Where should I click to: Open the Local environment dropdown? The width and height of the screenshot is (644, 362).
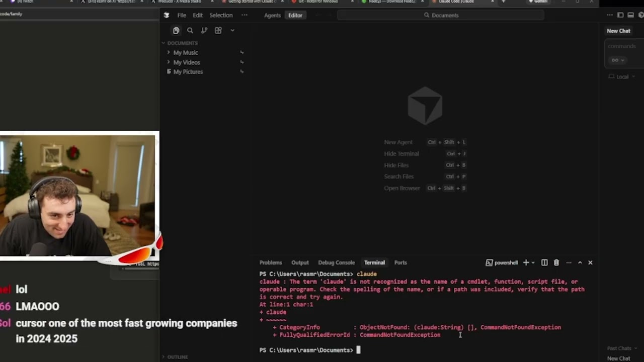[622, 77]
